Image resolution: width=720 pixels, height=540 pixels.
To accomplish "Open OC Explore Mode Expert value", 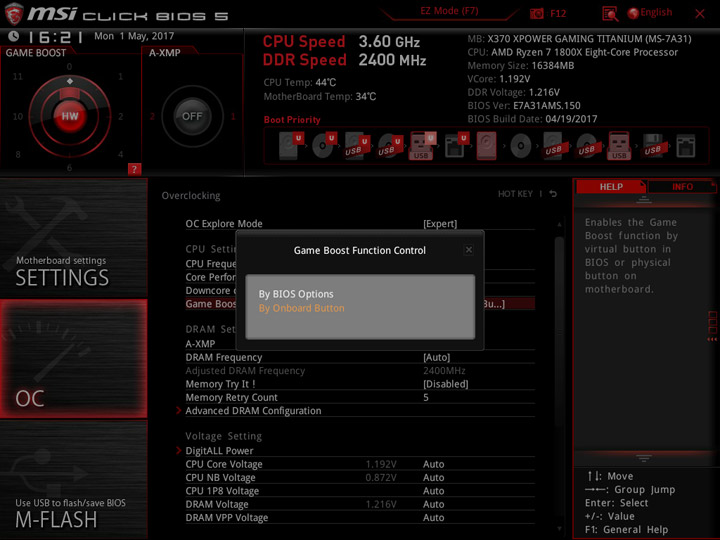I will [440, 224].
